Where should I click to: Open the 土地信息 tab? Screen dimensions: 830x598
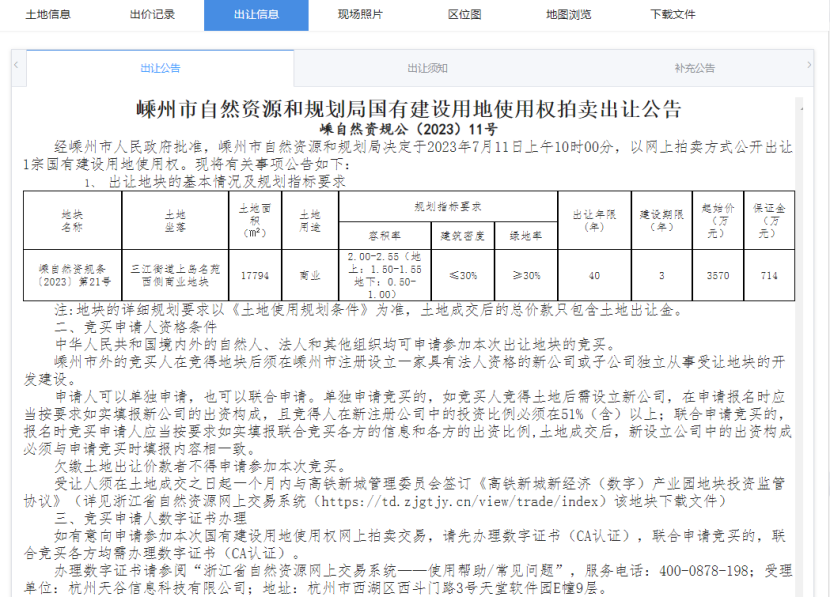pyautogui.click(x=48, y=15)
